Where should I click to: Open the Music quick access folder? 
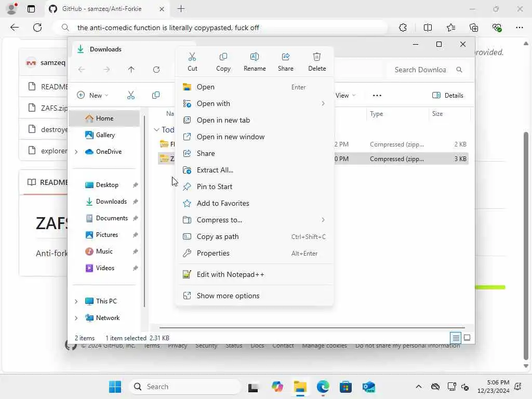(x=104, y=251)
